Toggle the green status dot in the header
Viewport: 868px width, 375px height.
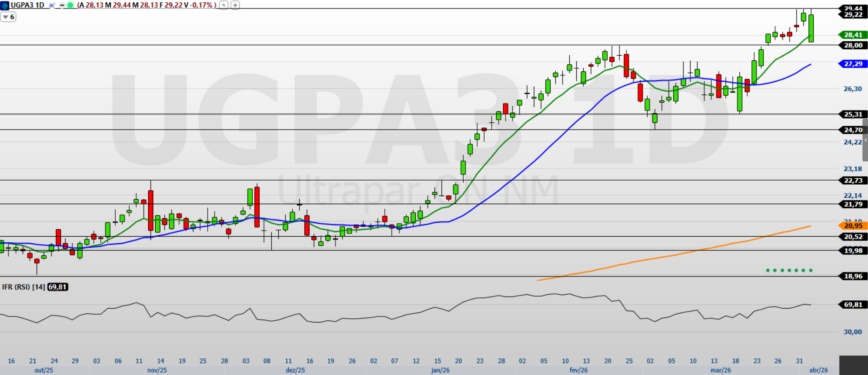pos(70,5)
